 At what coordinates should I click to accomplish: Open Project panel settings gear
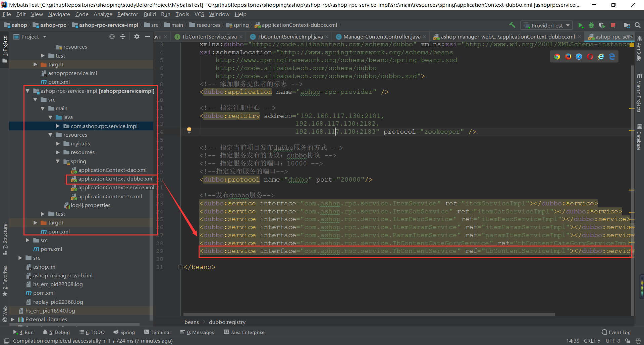pyautogui.click(x=137, y=37)
